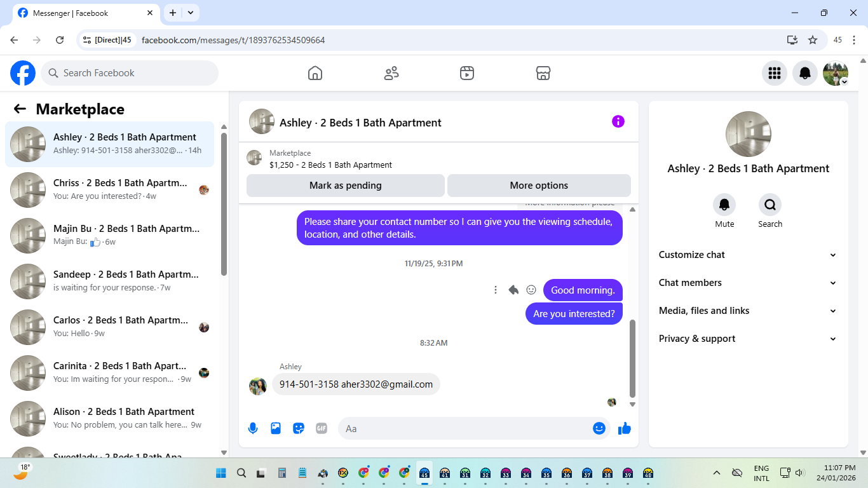This screenshot has height=488, width=868.
Task: Open the Facebook Home feed icon
Action: point(315,73)
